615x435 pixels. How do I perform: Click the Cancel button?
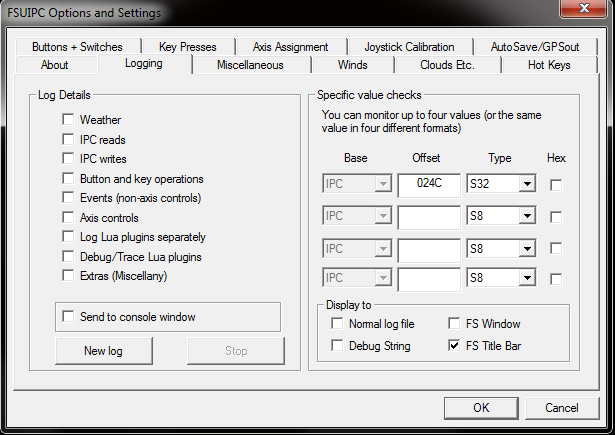pyautogui.click(x=562, y=408)
